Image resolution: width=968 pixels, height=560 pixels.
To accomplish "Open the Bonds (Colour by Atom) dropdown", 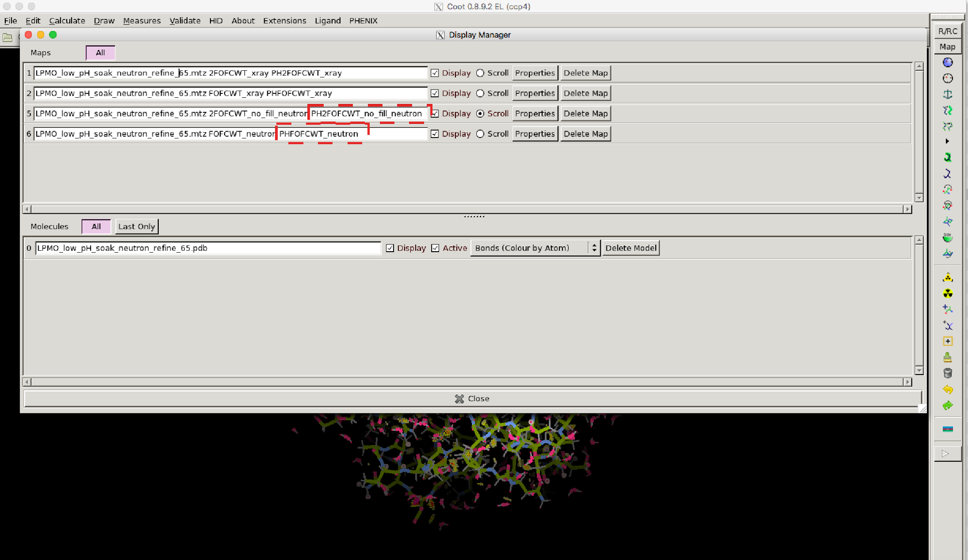I will click(x=535, y=248).
